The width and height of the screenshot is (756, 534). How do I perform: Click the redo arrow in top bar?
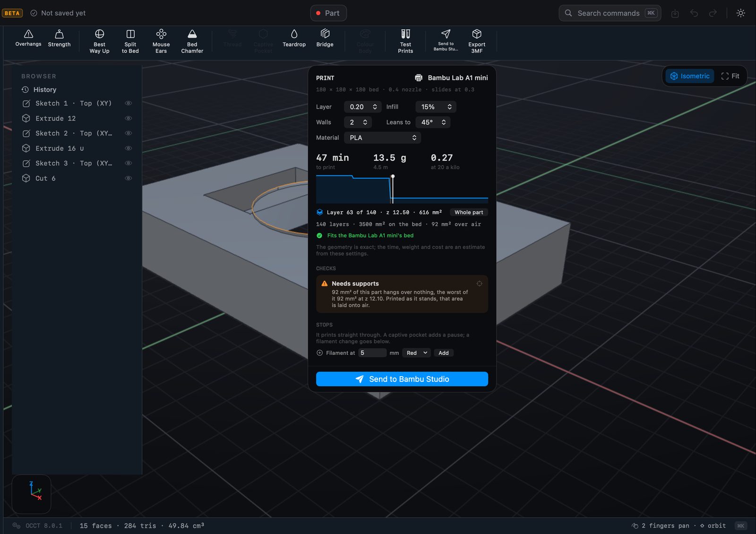pyautogui.click(x=713, y=13)
